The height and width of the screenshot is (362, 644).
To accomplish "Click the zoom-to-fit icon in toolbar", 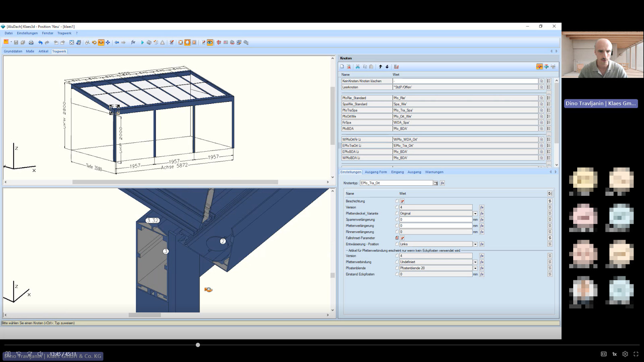I will 72,42.
